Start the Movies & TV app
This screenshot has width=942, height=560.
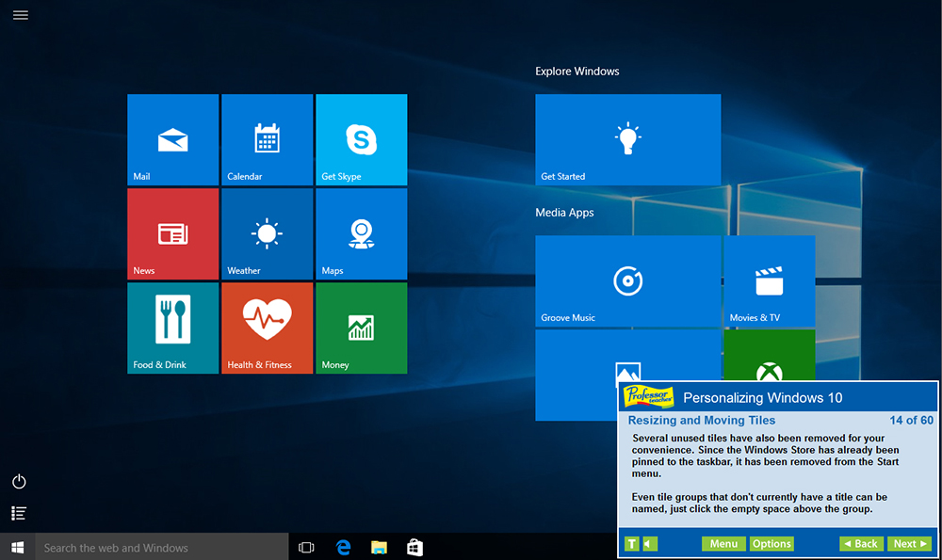pos(769,280)
